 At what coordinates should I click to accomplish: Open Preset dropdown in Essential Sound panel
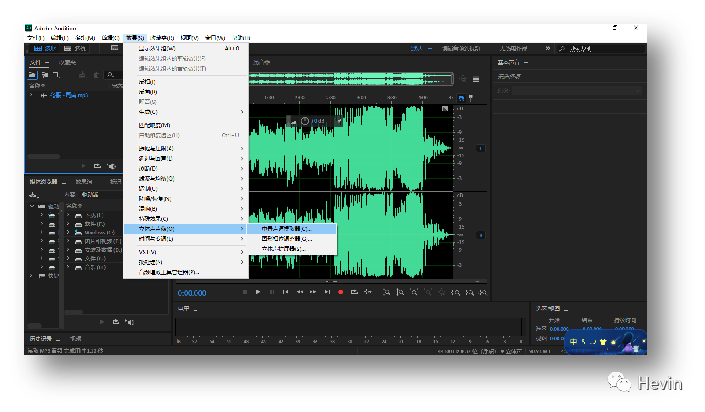[576, 91]
